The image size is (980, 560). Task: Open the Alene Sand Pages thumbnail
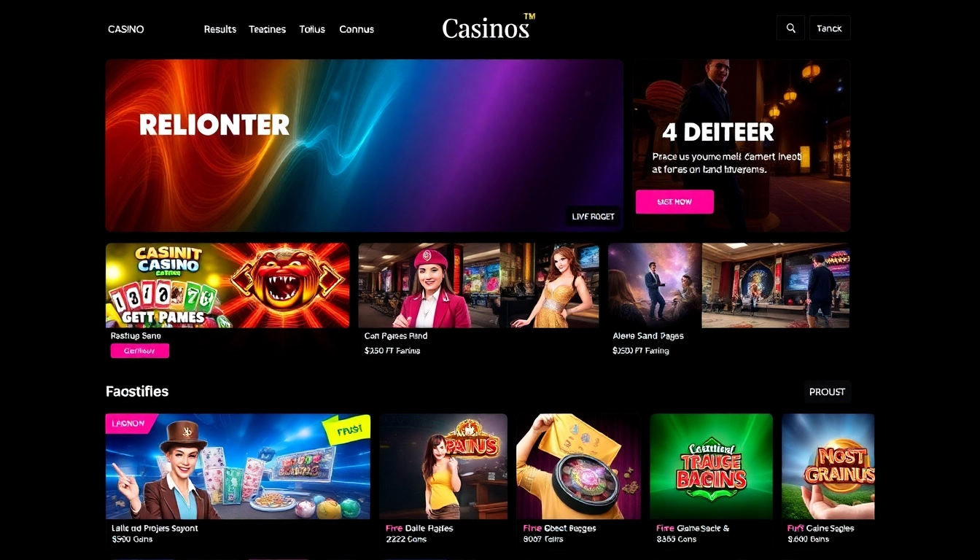[x=729, y=285]
